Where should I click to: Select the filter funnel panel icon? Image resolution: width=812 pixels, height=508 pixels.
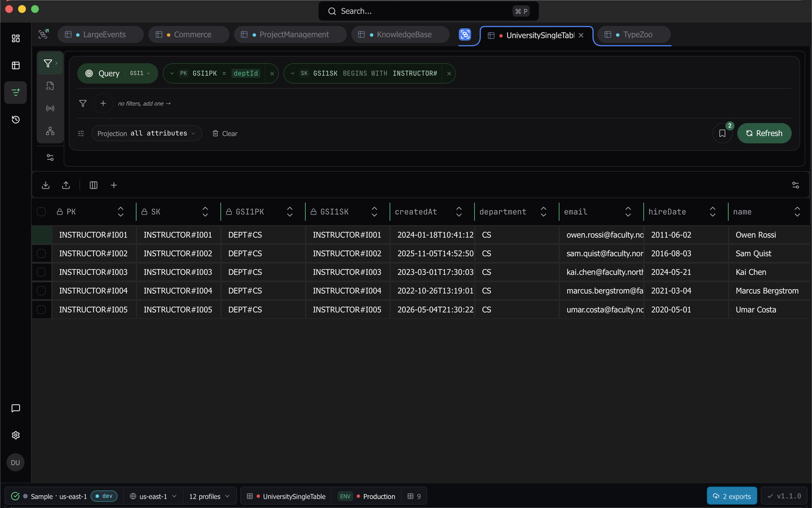pos(50,63)
